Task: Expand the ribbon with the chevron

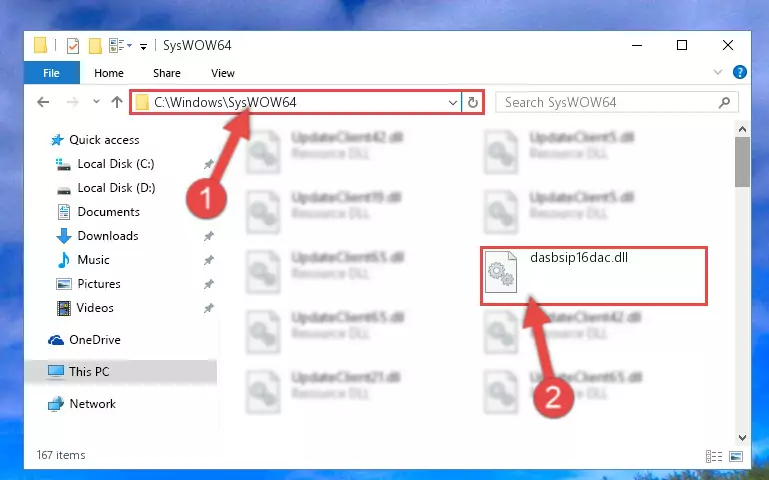Action: click(718, 73)
